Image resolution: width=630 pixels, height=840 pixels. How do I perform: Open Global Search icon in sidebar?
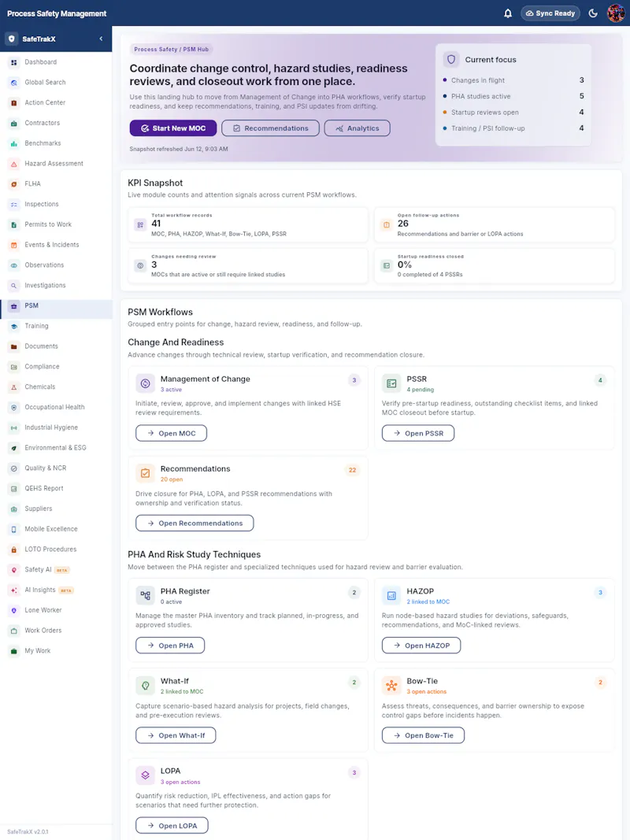14,83
